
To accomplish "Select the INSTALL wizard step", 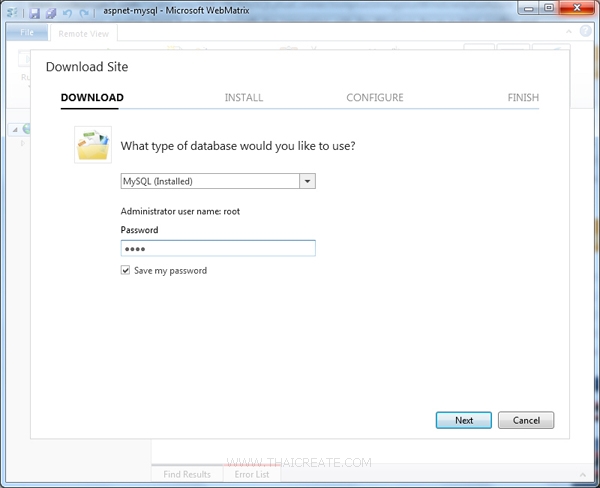I will coord(244,98).
